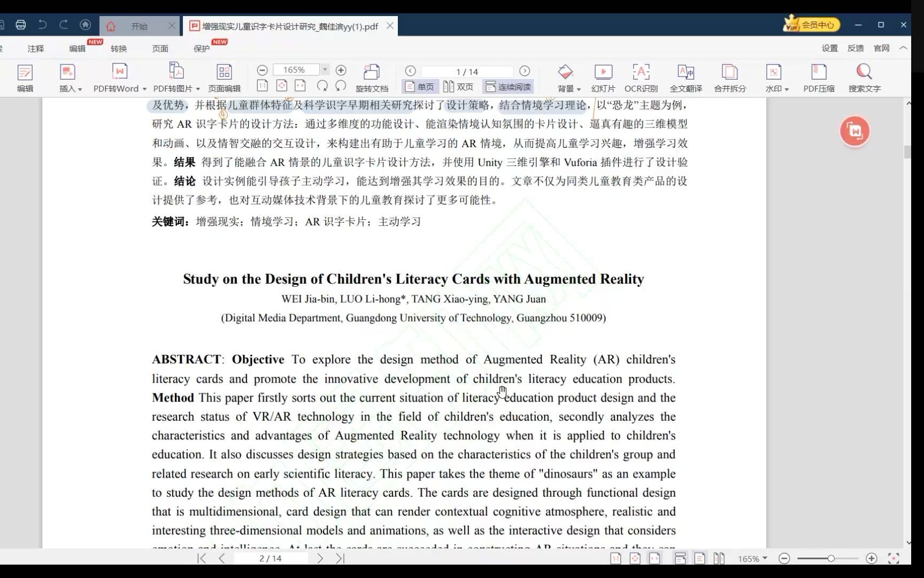Open 官网 official website link
This screenshot has height=578, width=924.
(881, 48)
